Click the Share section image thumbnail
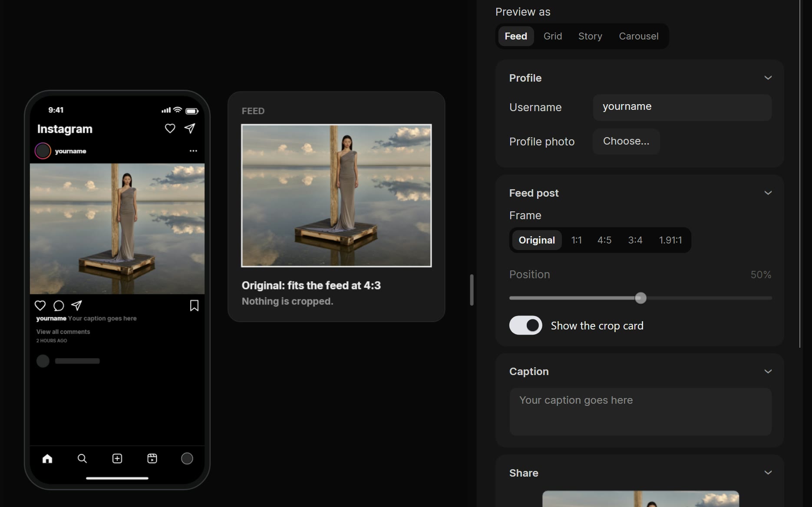Viewport: 812px width, 507px height. click(640, 499)
